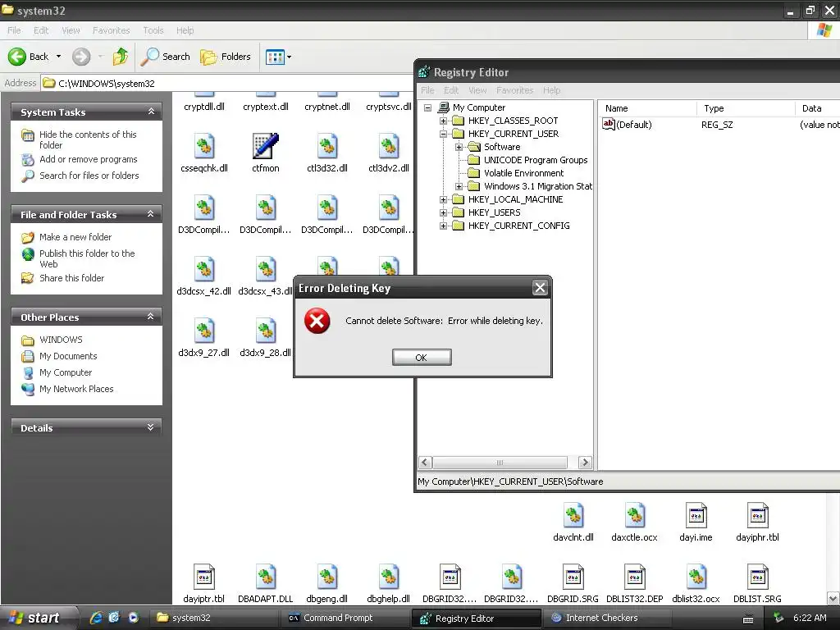Image resolution: width=840 pixels, height=630 pixels.
Task: Open the Tools menu in system32 window
Action: click(153, 30)
